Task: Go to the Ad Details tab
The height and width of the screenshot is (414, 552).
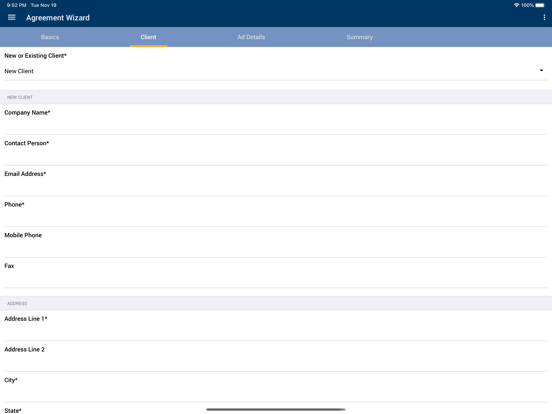Action: (x=251, y=37)
